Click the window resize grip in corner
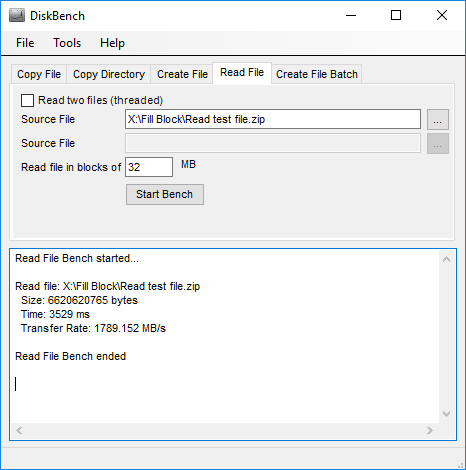This screenshot has height=470, width=466. tap(460, 465)
